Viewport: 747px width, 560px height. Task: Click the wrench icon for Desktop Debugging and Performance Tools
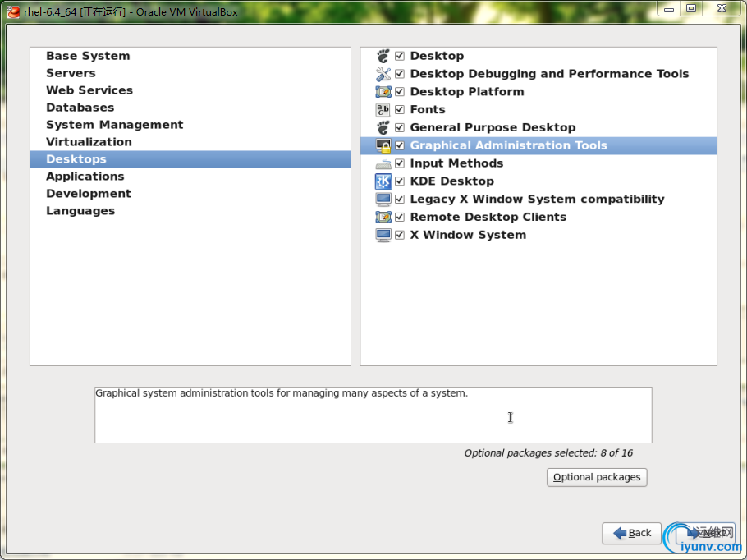(x=383, y=74)
